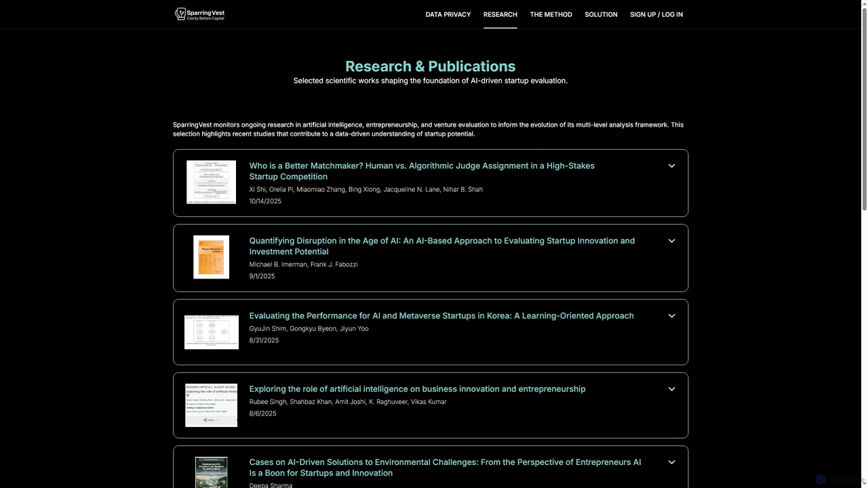
Task: Open thumbnail of the Better Matchmaker paper
Action: 211,182
